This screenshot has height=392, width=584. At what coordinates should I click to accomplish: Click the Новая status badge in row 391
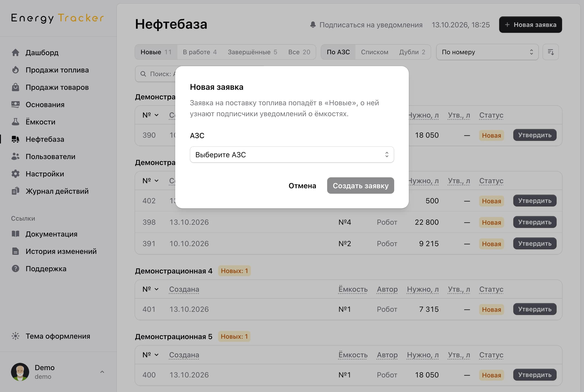491,244
